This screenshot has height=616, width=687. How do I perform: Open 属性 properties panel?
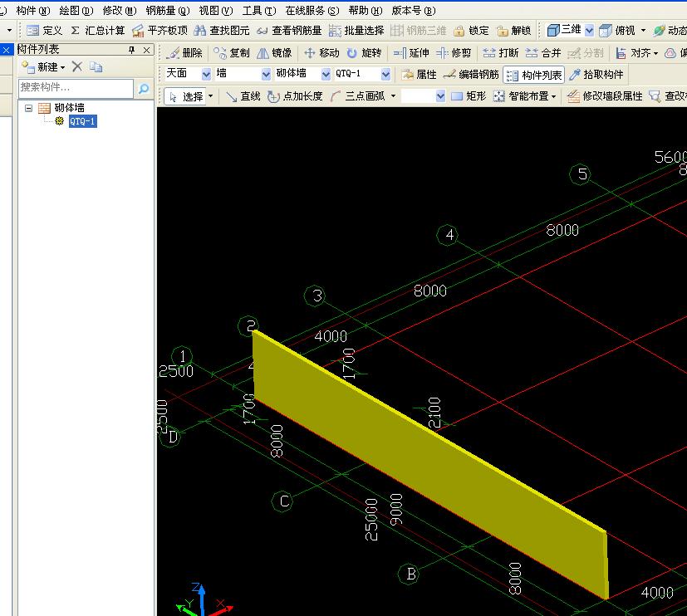tap(420, 75)
